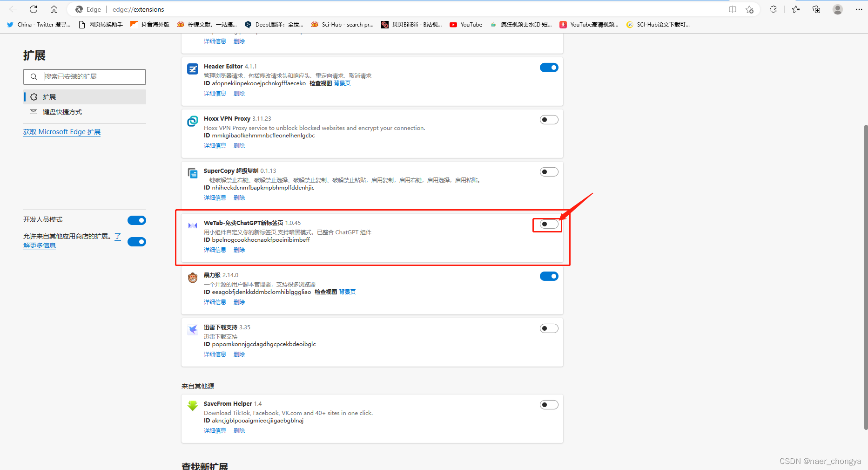Click the WeTab extension icon

point(193,225)
